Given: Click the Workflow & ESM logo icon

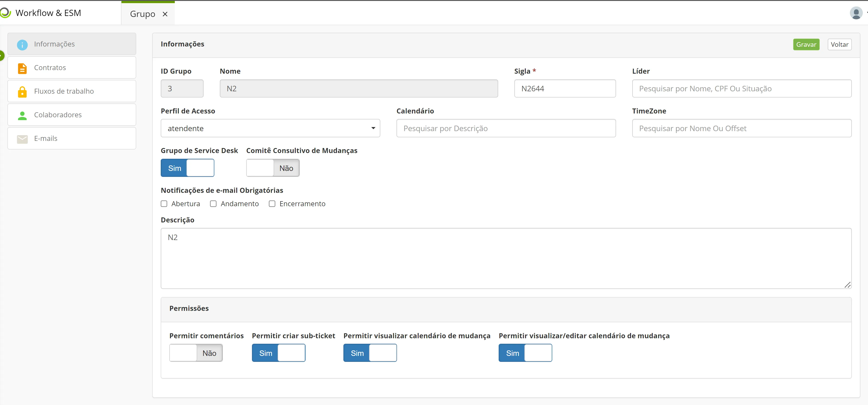Looking at the screenshot, I should [x=5, y=13].
